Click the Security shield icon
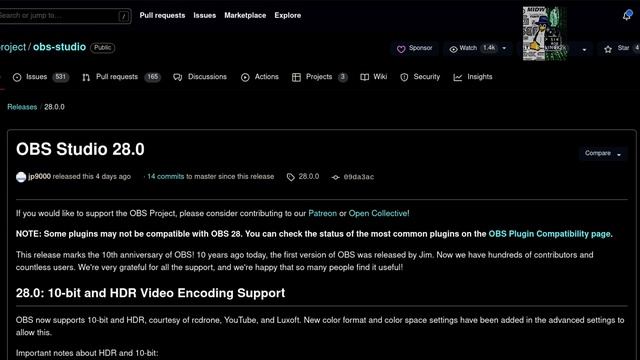This screenshot has width=640, height=360. click(404, 77)
